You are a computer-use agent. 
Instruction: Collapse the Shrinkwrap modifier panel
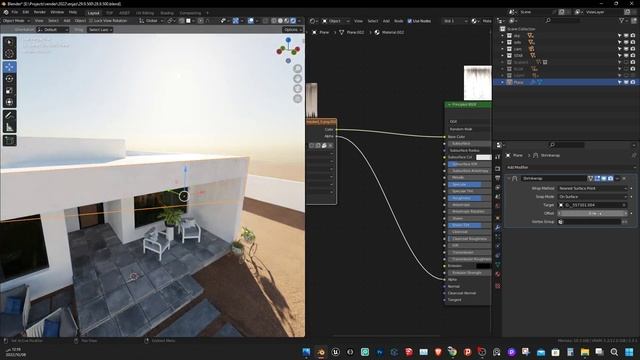[509, 178]
